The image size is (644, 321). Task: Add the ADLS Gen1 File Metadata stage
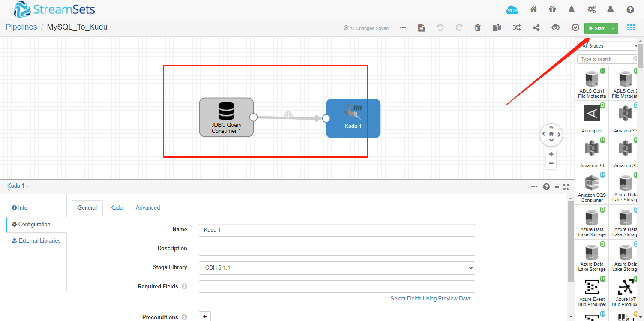592,84
